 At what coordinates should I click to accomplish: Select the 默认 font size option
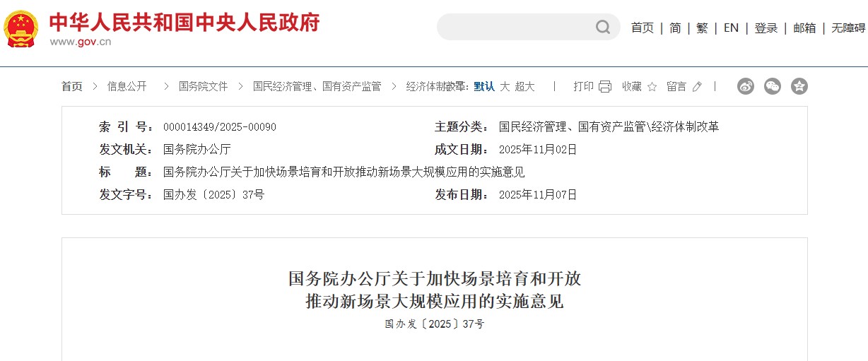484,86
